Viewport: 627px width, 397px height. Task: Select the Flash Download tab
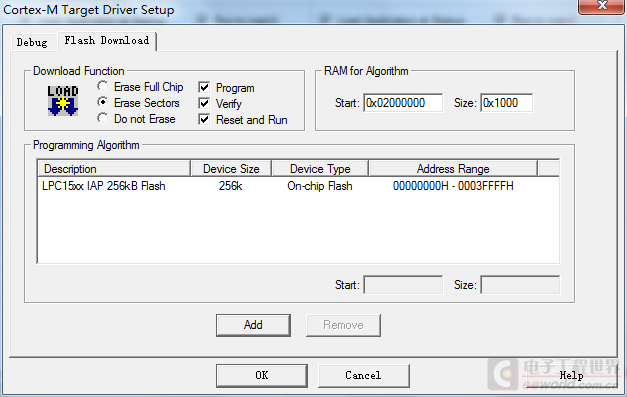point(107,41)
